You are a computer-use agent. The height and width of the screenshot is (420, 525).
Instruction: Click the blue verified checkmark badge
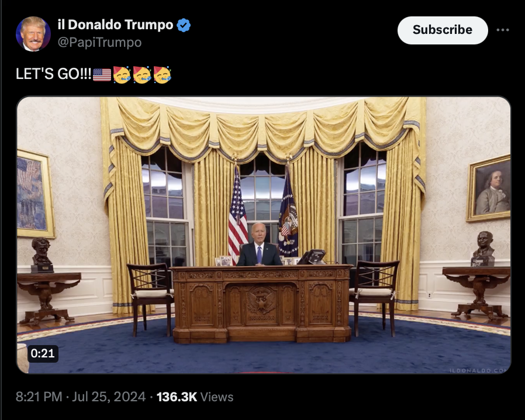(184, 25)
